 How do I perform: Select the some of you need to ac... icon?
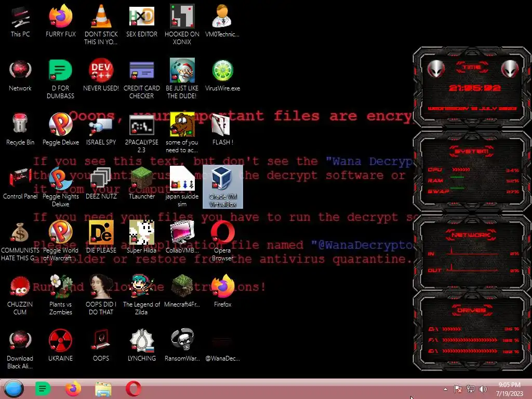182,132
